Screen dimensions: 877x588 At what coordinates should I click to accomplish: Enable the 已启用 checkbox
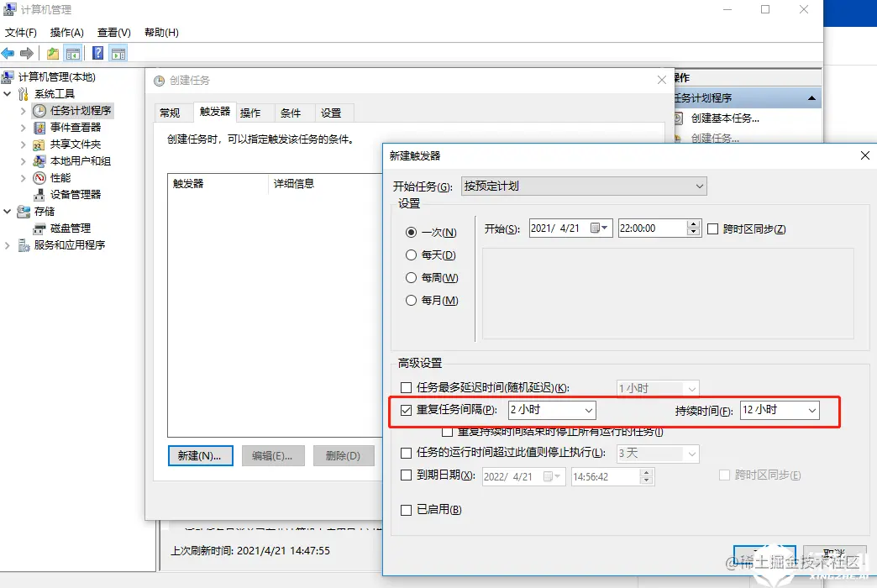tap(406, 509)
